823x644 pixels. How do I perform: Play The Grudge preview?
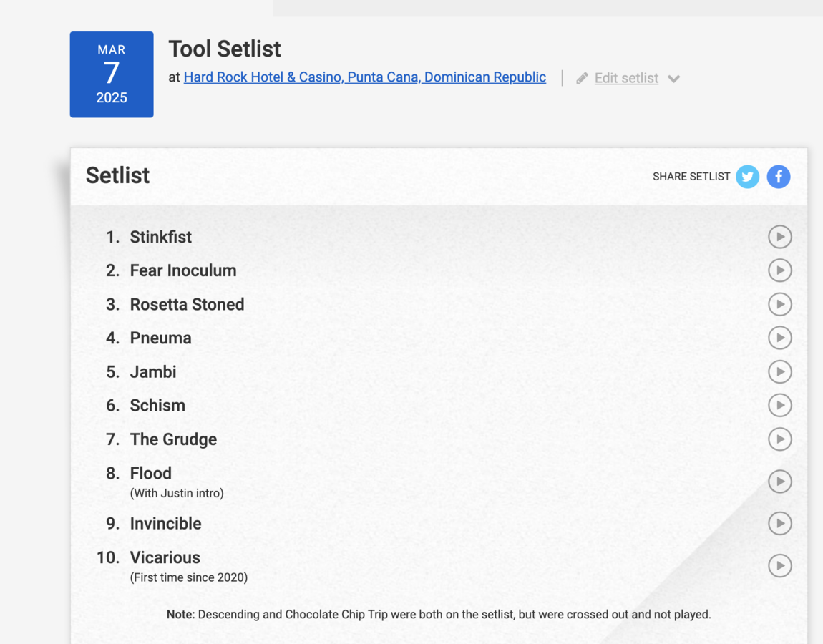(x=779, y=439)
